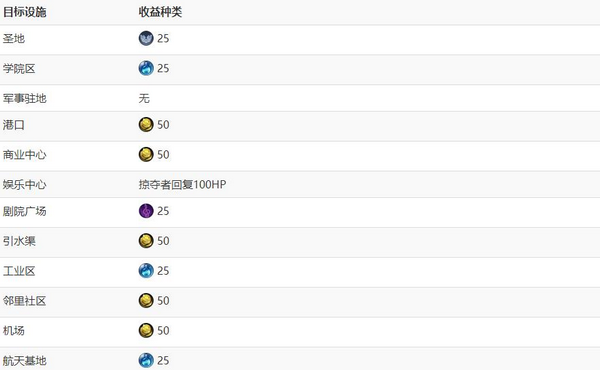Click the science icon in the 工业区 row
This screenshot has width=600, height=370.
coord(146,271)
